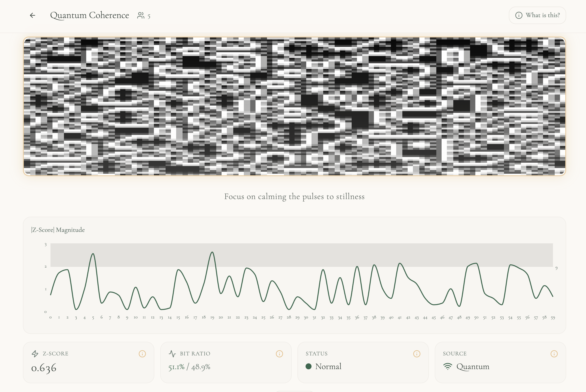586x392 pixels.
Task: Open the Bit Ratio info icon
Action: click(279, 354)
